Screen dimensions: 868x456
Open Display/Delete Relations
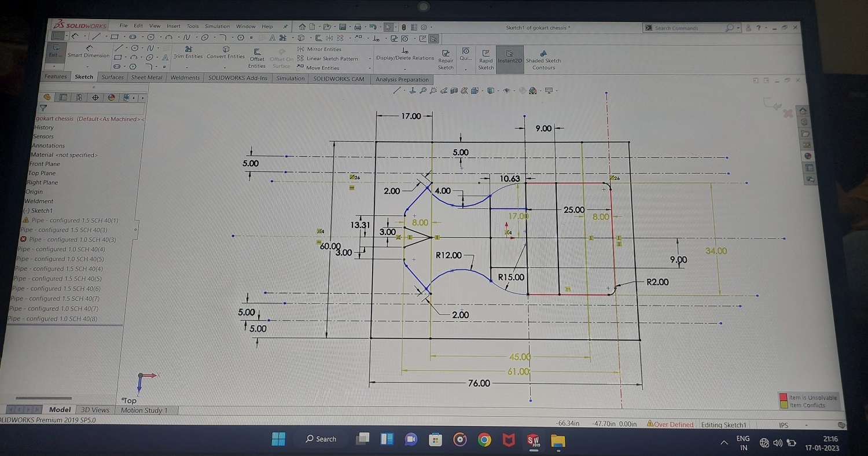pos(405,54)
